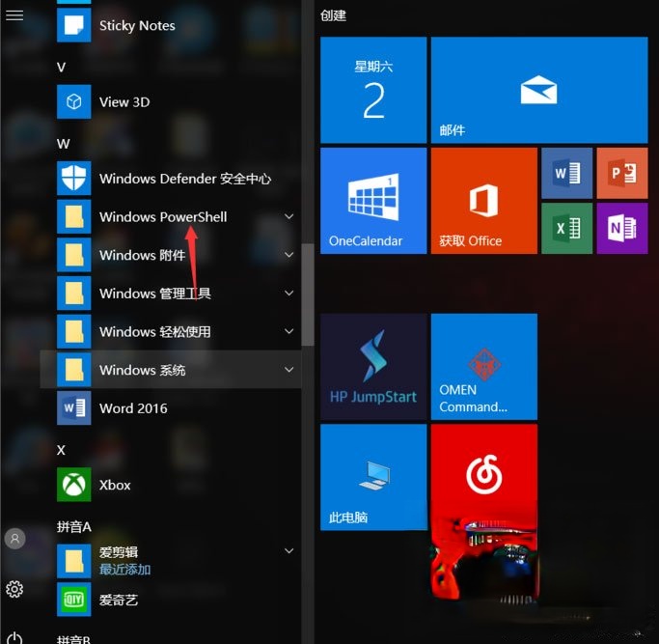The image size is (659, 644).
Task: Click the W letter group header
Action: pyautogui.click(x=64, y=144)
